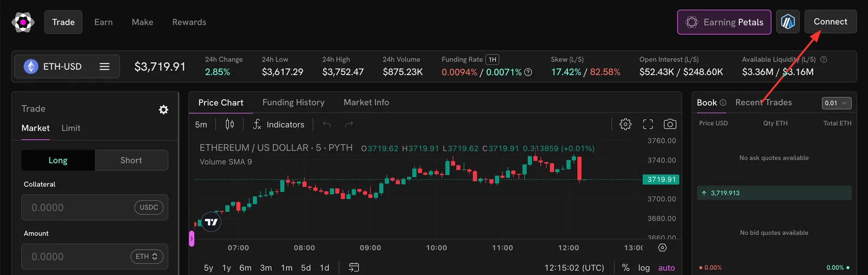Set chart range to 1d
The height and width of the screenshot is (275, 868).
pyautogui.click(x=324, y=268)
